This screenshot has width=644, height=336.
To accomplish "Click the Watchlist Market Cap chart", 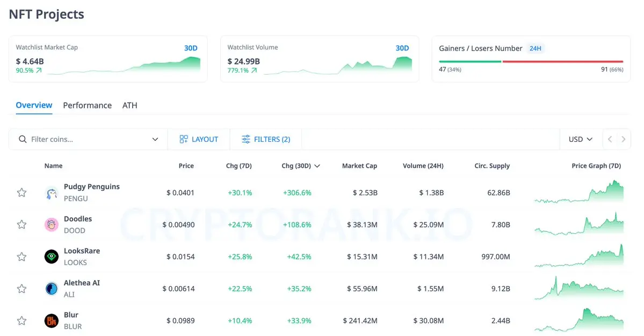I will [124, 66].
